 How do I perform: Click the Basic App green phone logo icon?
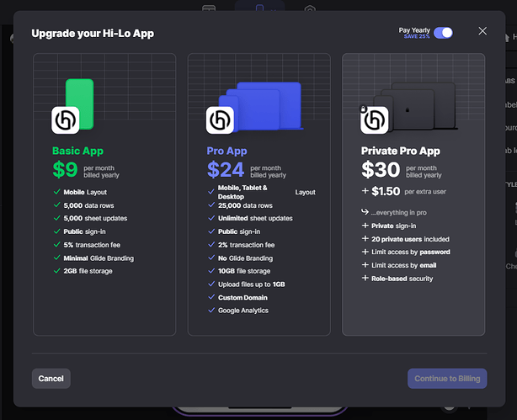click(72, 106)
